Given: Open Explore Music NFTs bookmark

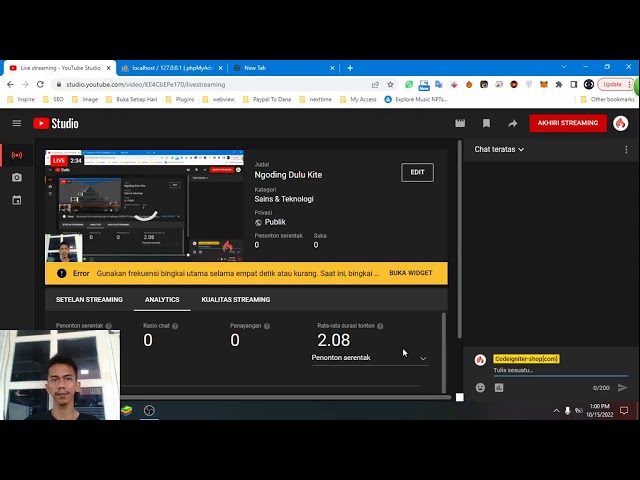Looking at the screenshot, I should tap(416, 99).
